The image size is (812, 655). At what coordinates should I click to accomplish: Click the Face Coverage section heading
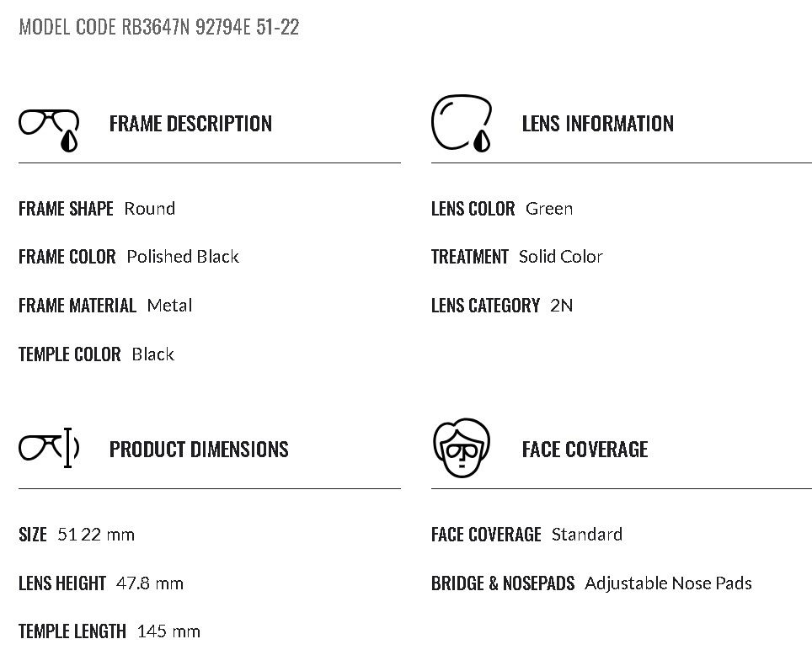tap(585, 450)
